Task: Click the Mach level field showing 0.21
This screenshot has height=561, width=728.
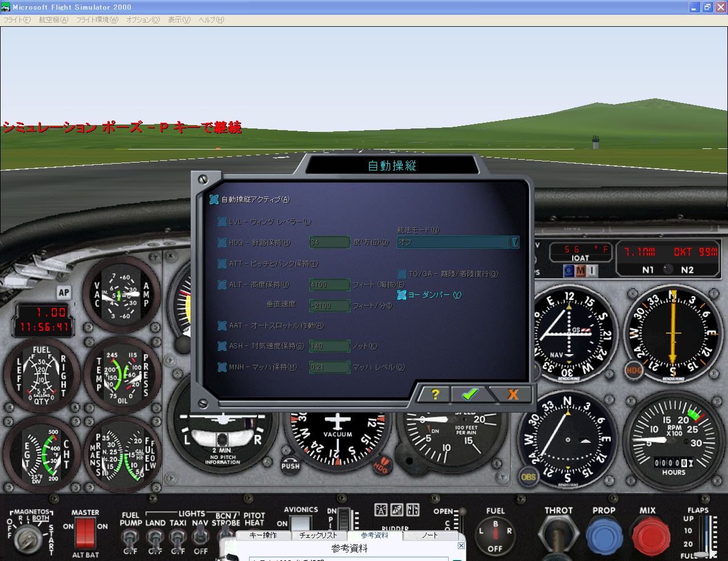Action: point(329,367)
